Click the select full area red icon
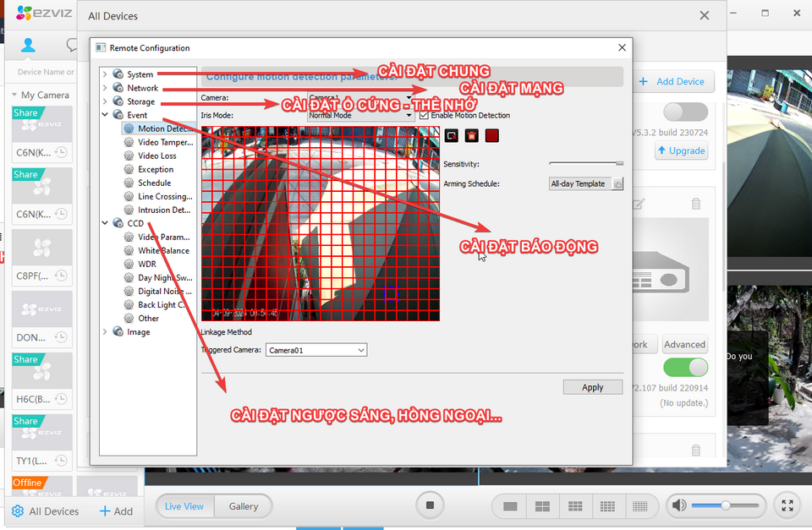Viewport: 812px width, 530px height. (x=492, y=135)
